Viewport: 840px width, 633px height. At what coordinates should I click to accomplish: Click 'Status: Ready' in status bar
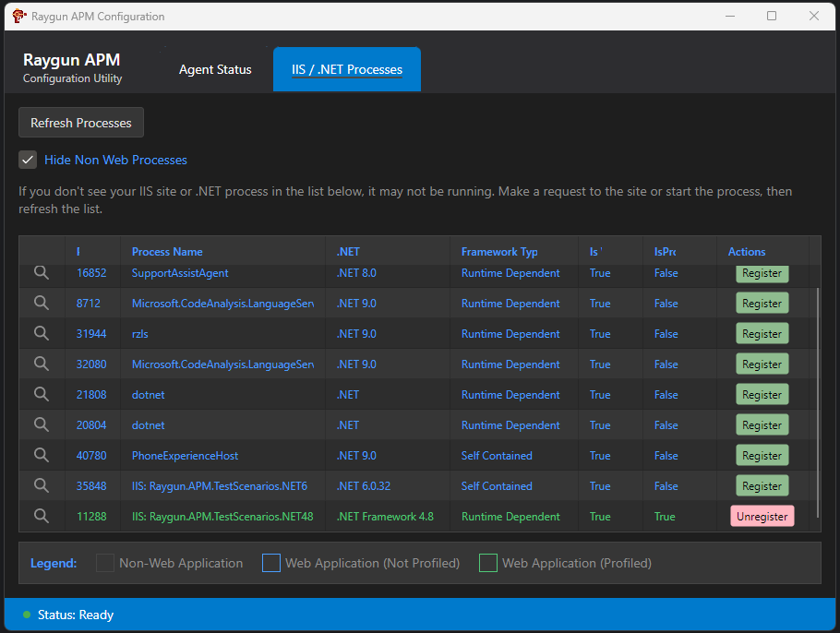click(76, 615)
